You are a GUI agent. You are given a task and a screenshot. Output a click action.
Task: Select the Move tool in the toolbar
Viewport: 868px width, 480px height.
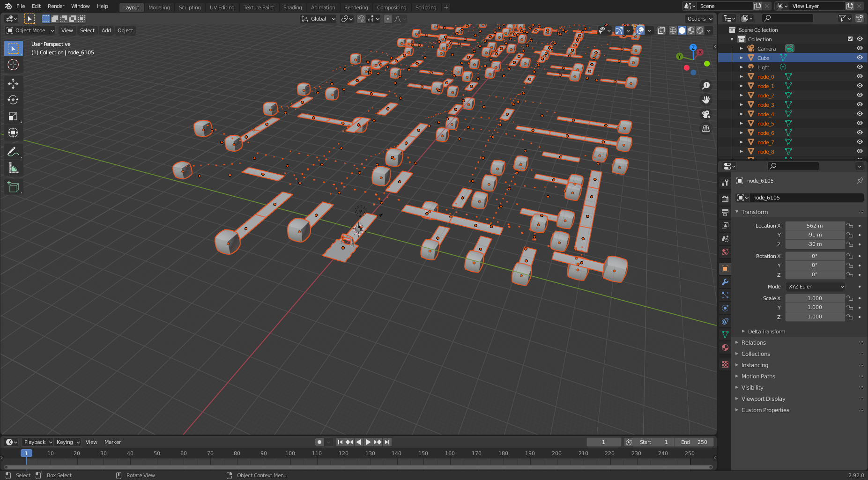click(13, 83)
